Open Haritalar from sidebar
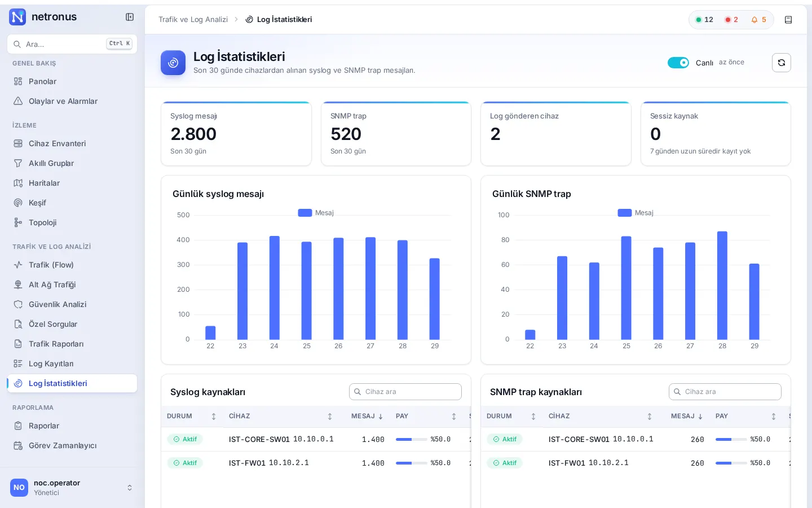 [x=72, y=183]
